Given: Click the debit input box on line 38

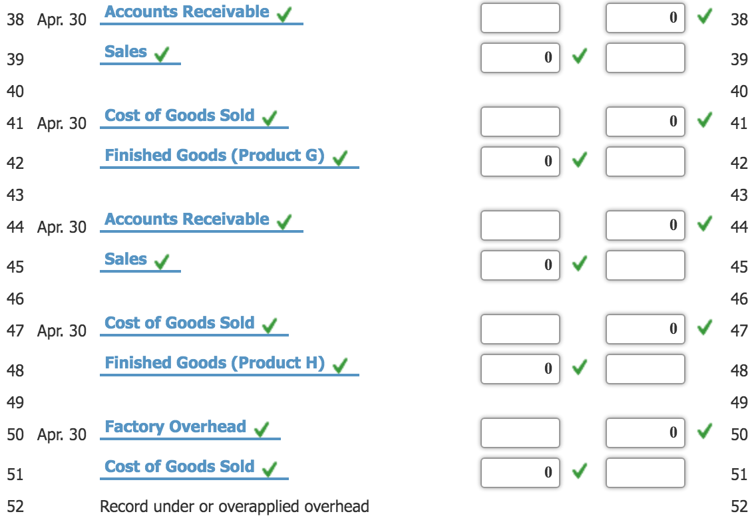Looking at the screenshot, I should tap(519, 18).
